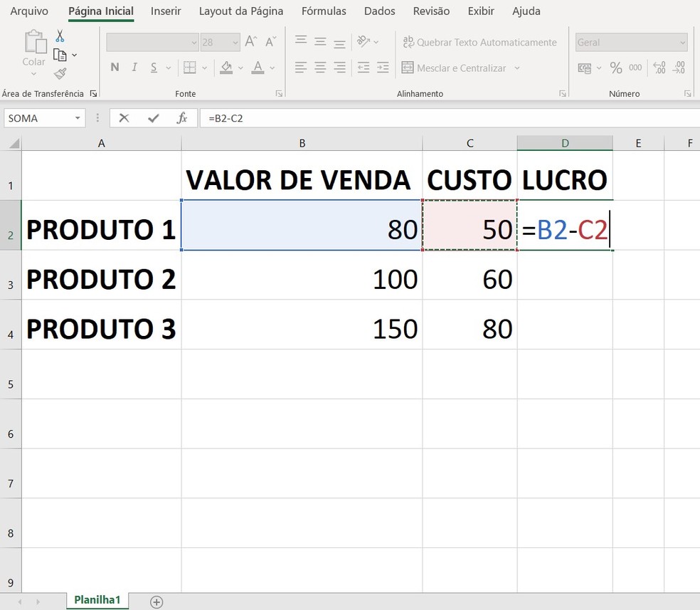Add a new sheet with the plus button
Viewport: 700px width, 610px height.
(x=156, y=602)
